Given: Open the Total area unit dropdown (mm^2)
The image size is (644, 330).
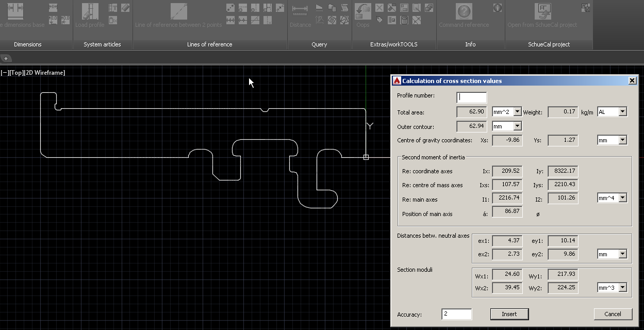Looking at the screenshot, I should (x=517, y=112).
